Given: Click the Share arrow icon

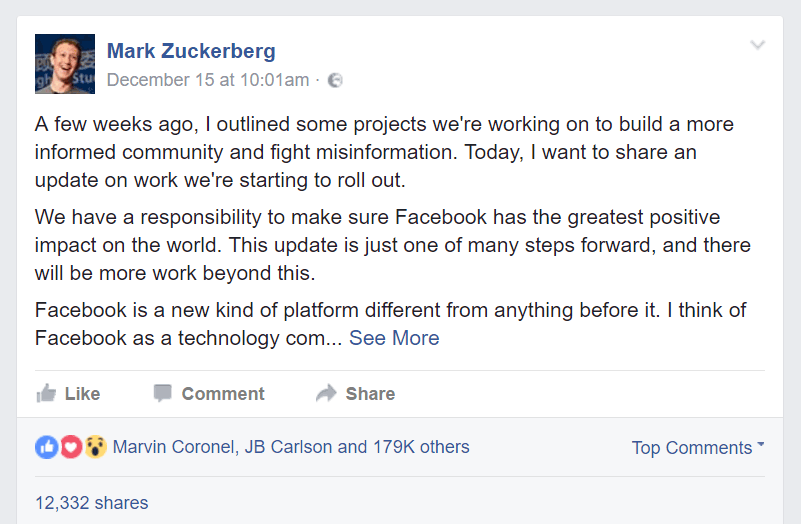Looking at the screenshot, I should point(326,393).
